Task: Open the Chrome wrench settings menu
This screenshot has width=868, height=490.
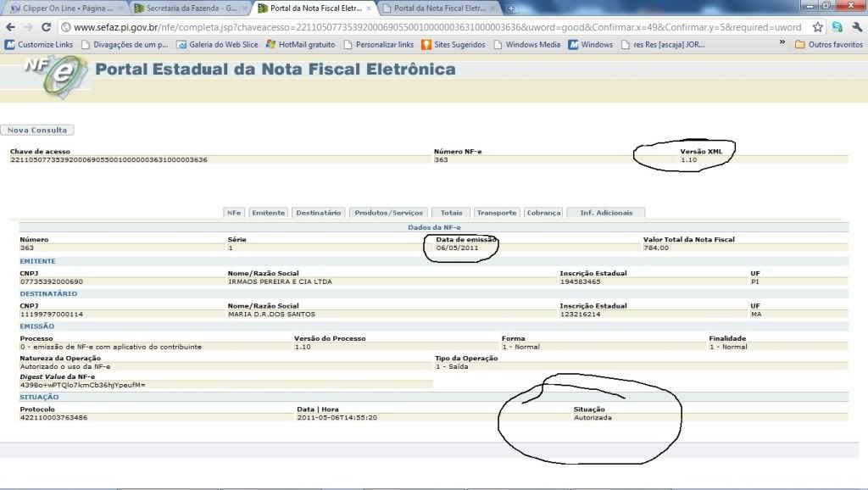Action: [857, 27]
